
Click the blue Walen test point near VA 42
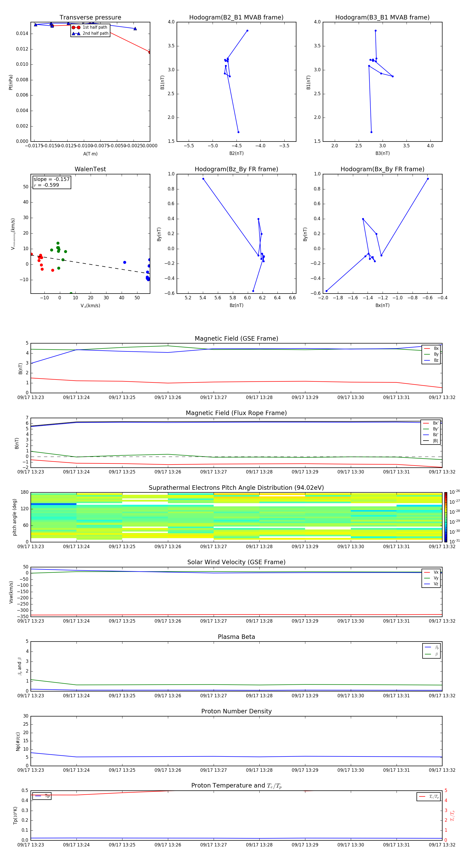125,263
